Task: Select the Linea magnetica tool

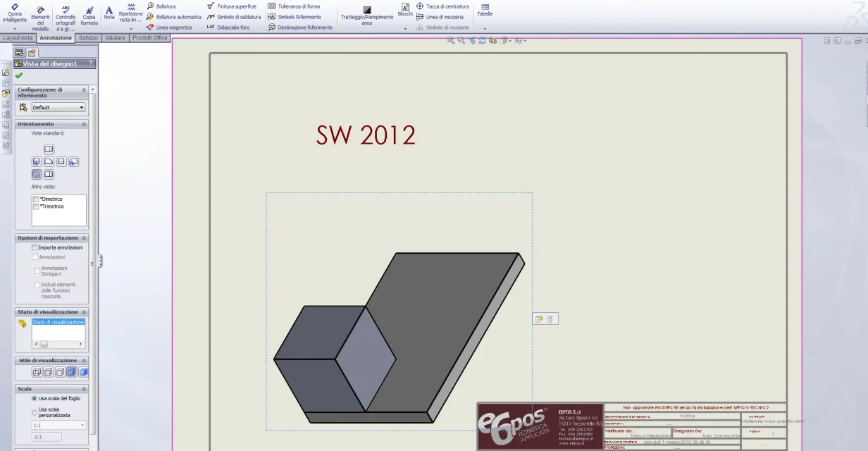Action: tap(169, 27)
